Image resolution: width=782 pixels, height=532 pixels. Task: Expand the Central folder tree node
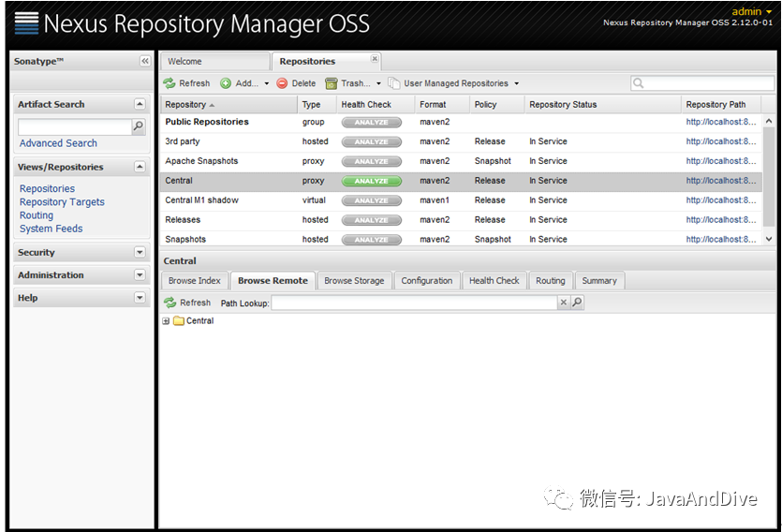pyautogui.click(x=166, y=321)
